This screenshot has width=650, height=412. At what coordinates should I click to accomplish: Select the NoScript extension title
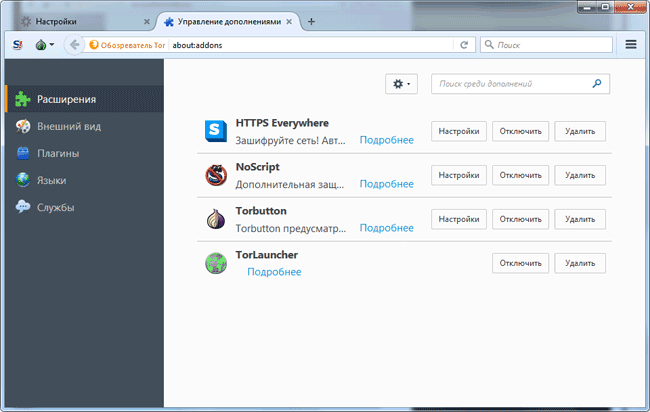(257, 167)
